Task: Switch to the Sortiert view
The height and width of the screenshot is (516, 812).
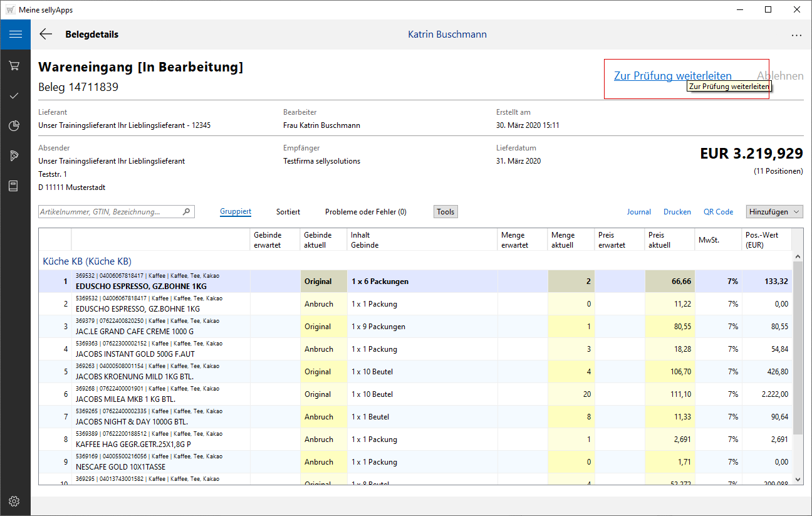Action: pos(288,212)
